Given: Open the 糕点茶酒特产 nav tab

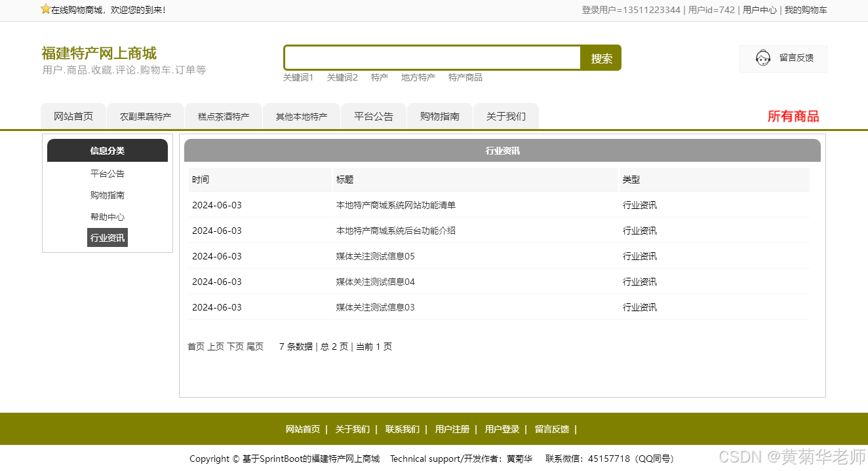Looking at the screenshot, I should (224, 117).
